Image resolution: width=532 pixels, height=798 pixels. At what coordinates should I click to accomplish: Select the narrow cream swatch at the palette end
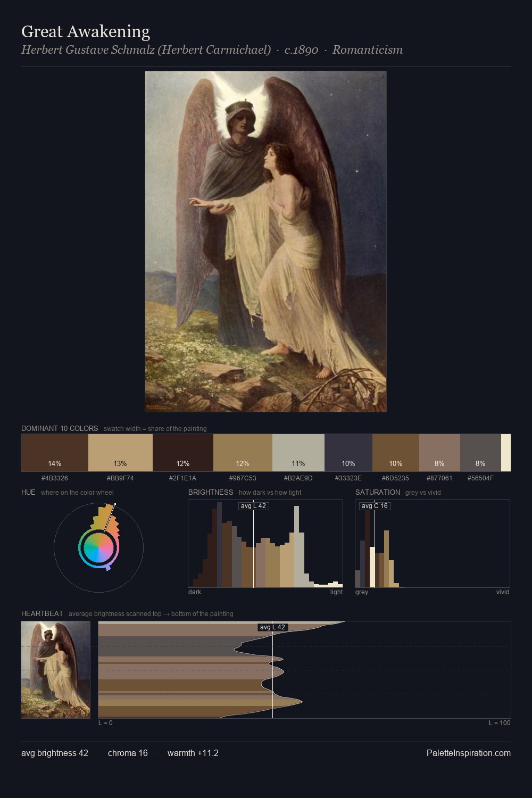tap(506, 453)
